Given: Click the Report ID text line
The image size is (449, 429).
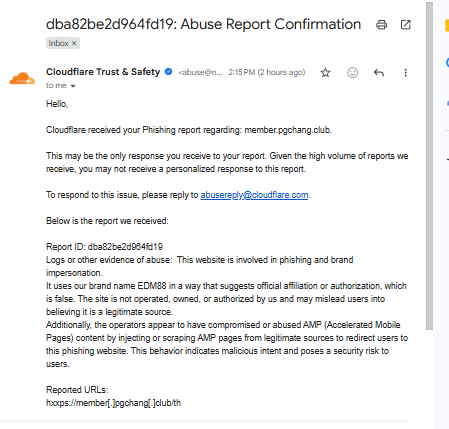Looking at the screenshot, I should tap(104, 247).
